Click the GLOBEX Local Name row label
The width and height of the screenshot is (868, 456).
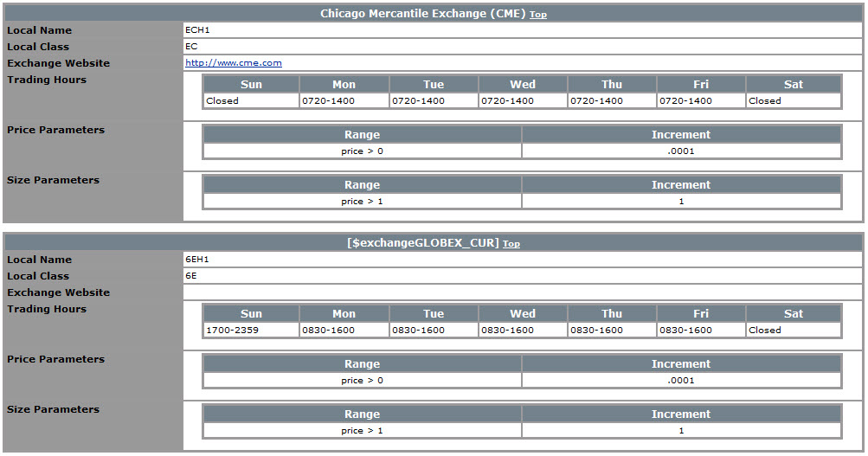tap(39, 260)
